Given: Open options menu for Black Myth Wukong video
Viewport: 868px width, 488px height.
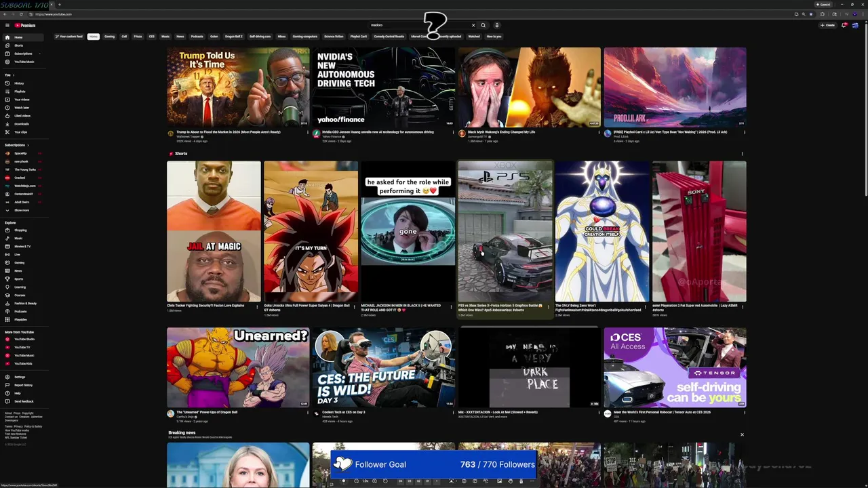Looking at the screenshot, I should (x=599, y=133).
